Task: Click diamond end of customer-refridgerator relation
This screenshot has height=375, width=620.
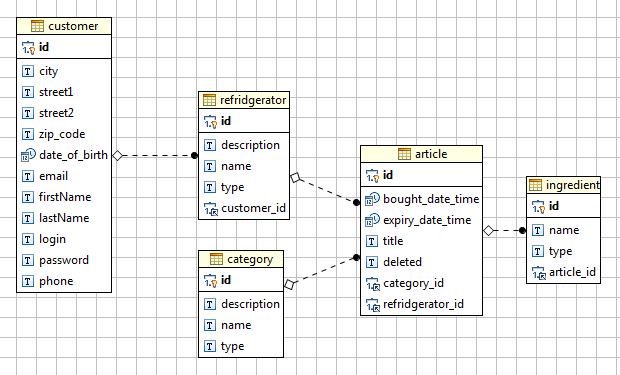Action: tap(117, 155)
